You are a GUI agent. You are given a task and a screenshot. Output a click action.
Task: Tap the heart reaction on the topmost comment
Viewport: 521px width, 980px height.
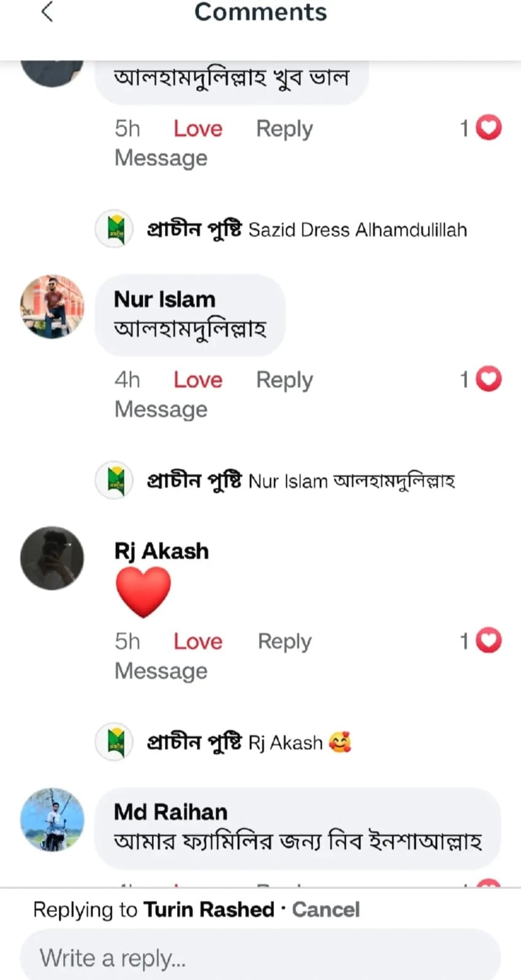pyautogui.click(x=489, y=127)
